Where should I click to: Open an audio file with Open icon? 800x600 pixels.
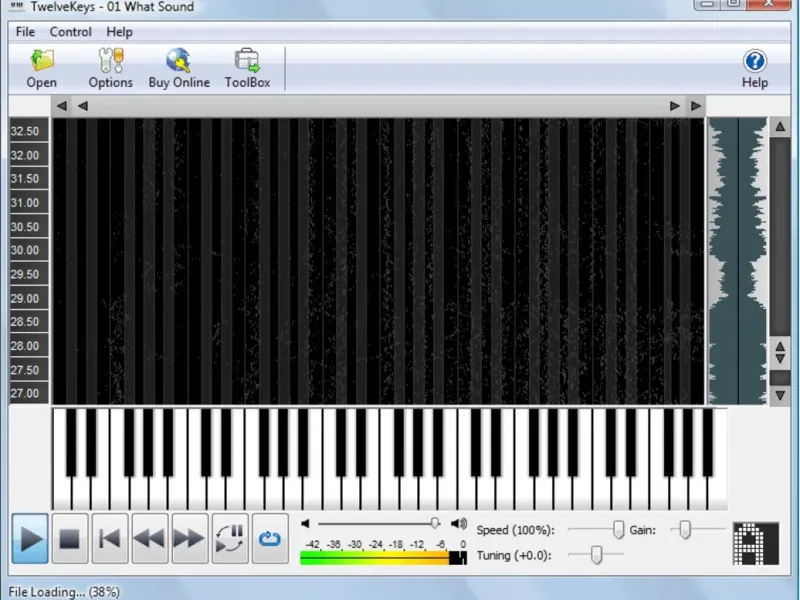pyautogui.click(x=41, y=68)
